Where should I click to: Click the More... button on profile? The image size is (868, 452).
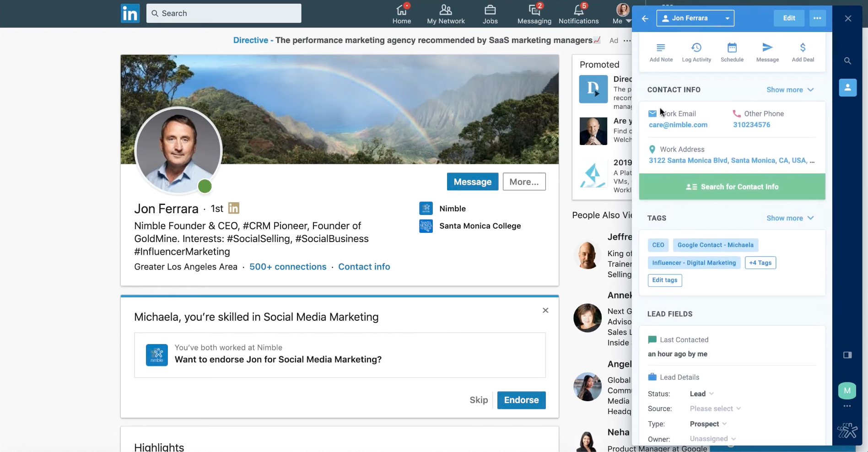(x=524, y=182)
